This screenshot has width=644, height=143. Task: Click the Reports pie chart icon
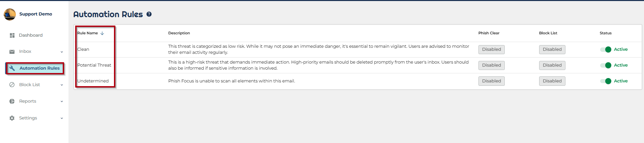pos(12,101)
